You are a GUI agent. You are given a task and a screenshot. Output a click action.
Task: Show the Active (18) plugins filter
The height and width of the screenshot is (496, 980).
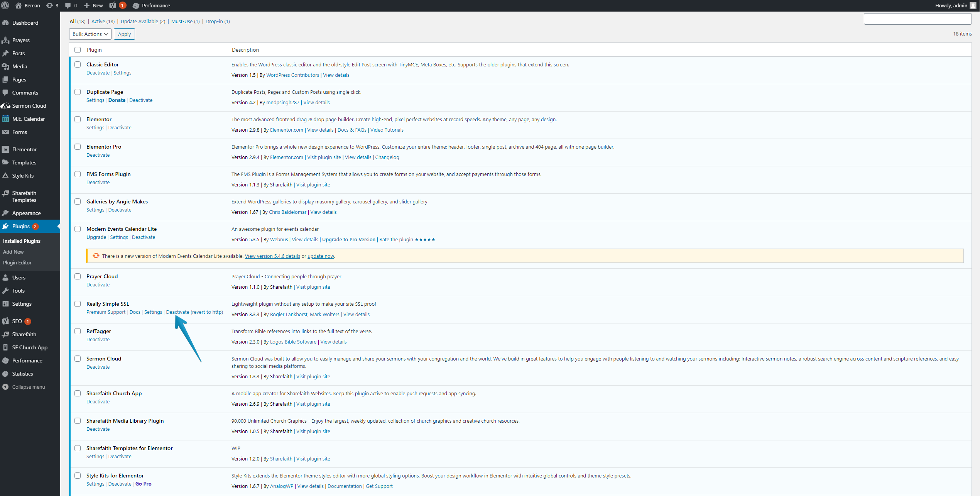(x=103, y=22)
